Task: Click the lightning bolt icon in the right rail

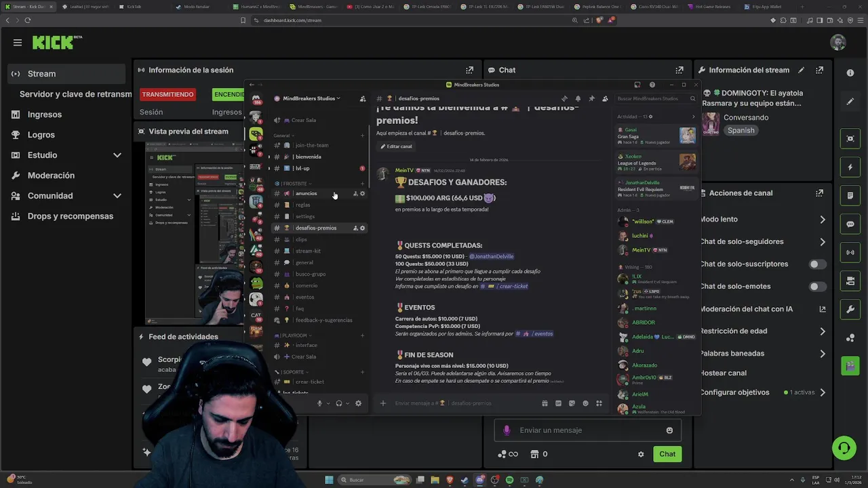Action: coord(850,167)
